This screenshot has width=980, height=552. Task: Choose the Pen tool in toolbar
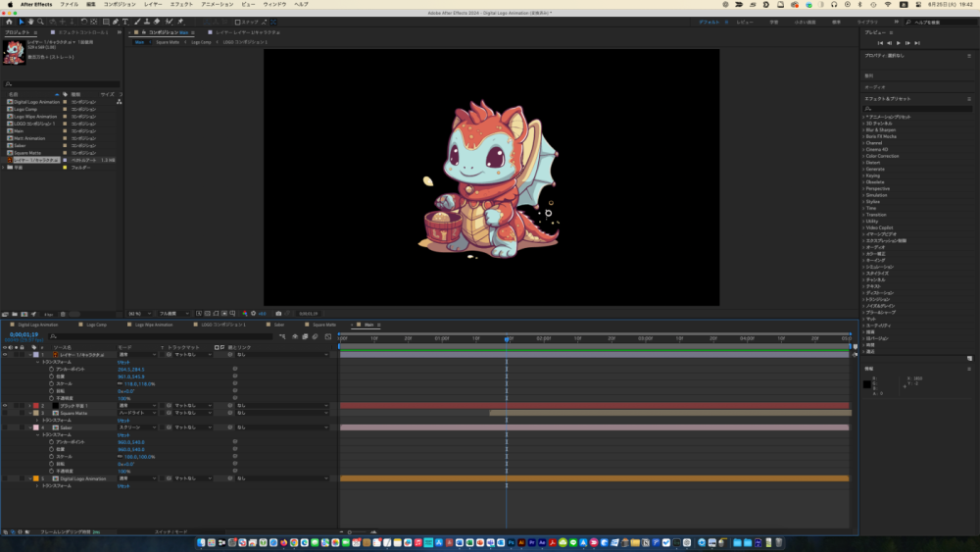115,21
